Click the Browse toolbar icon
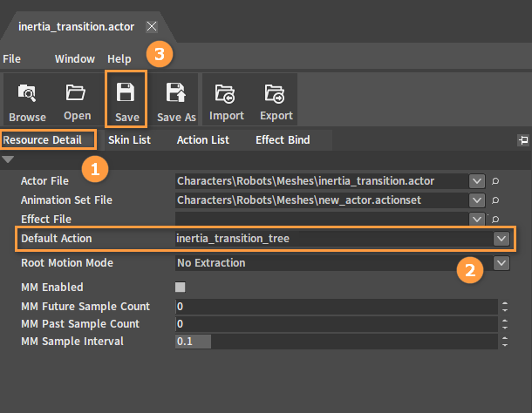Viewport: 532px width, 413px height. [27, 92]
